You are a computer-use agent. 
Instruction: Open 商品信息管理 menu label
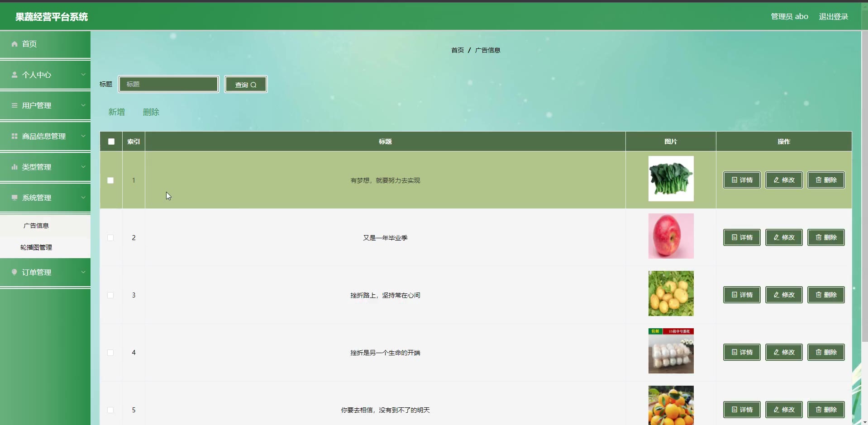pyautogui.click(x=44, y=136)
